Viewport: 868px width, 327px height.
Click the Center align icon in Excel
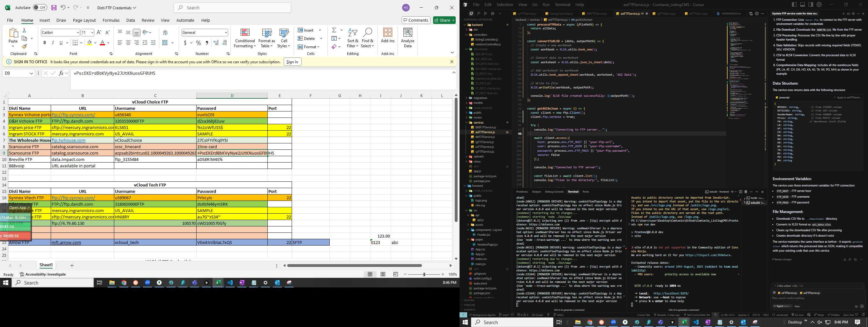[128, 43]
